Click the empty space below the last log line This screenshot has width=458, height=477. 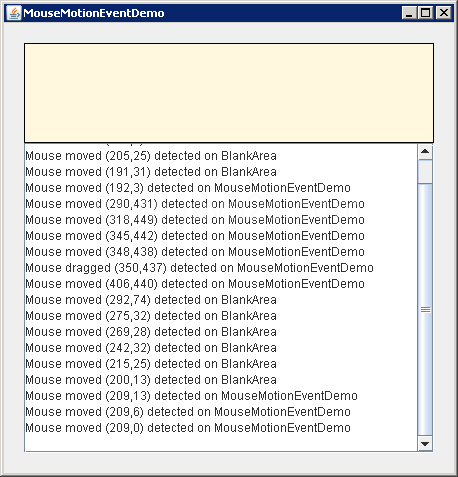221,443
